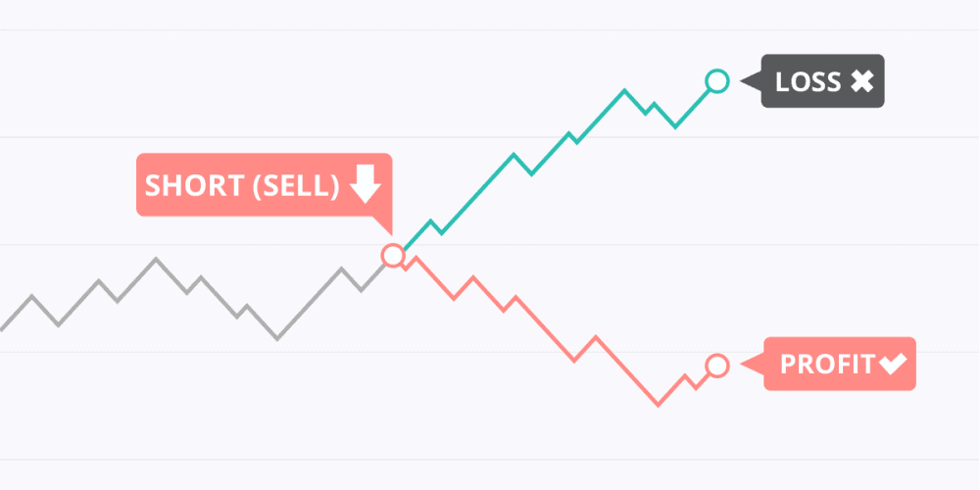Click the lowest trough of the pink line
Image resolution: width=980 pixels, height=490 pixels.
(x=658, y=405)
